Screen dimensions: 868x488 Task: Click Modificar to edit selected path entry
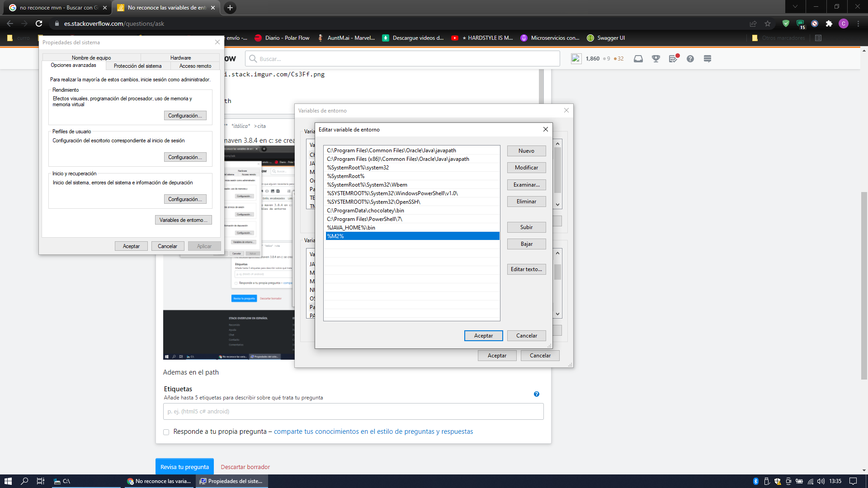(526, 168)
